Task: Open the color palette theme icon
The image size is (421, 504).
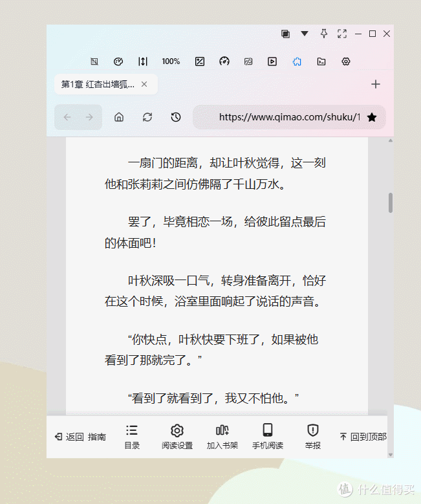Action: pos(118,61)
